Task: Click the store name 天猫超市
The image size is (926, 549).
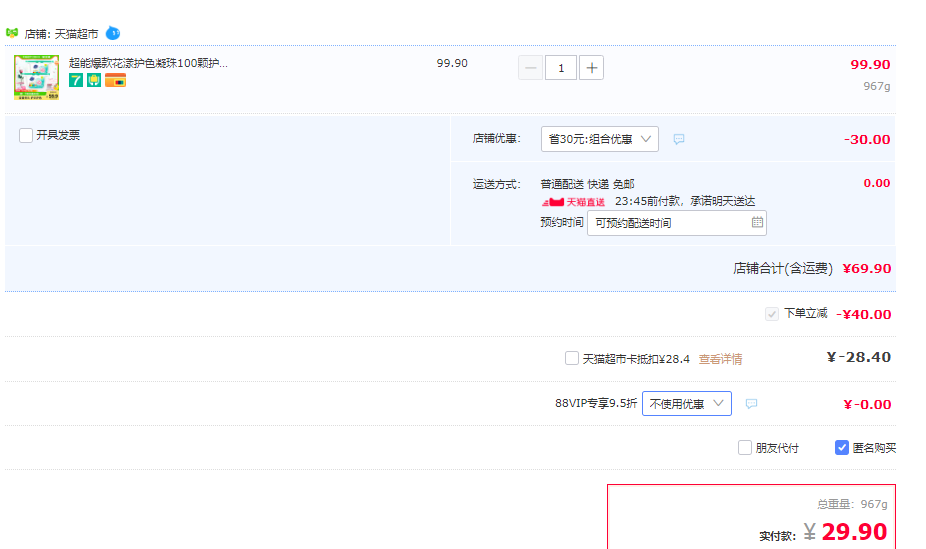Action: click(77, 34)
